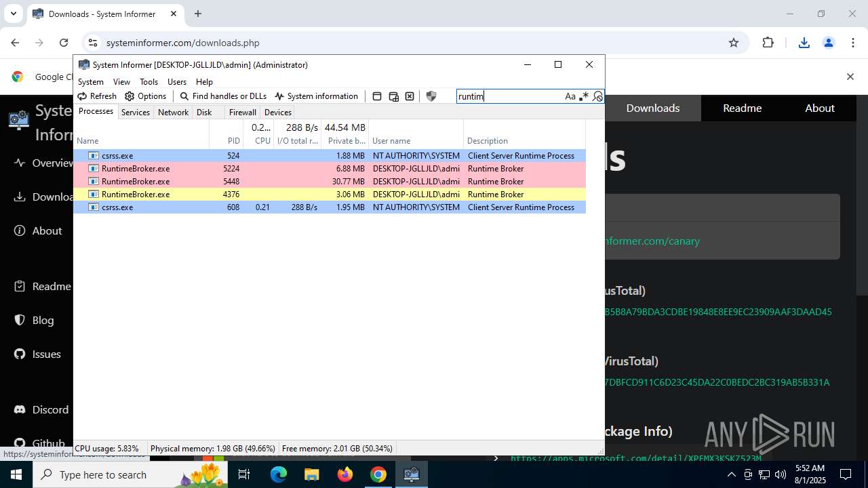Open Downloads nav tab on website
The image size is (868, 488).
click(653, 108)
